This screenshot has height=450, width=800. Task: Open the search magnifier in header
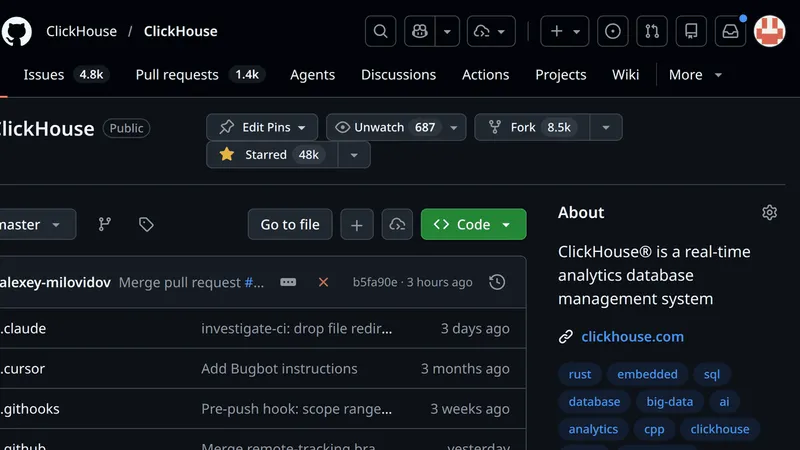[380, 31]
